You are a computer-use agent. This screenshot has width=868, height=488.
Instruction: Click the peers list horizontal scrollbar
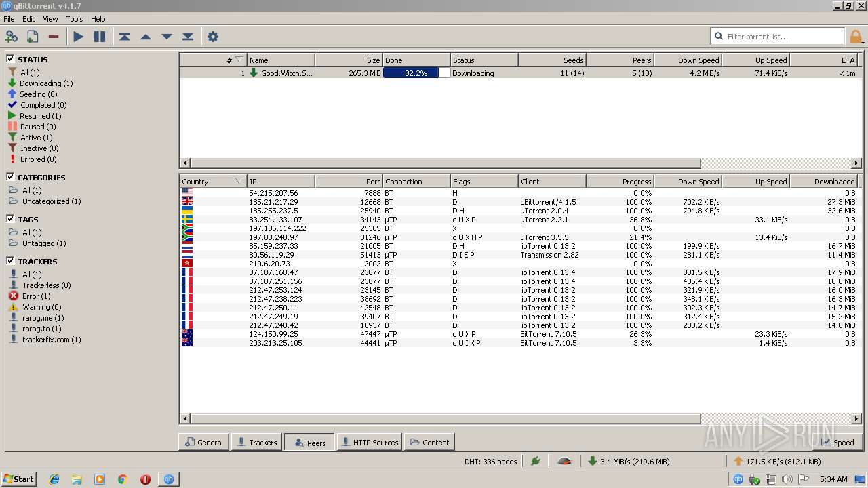click(x=445, y=419)
